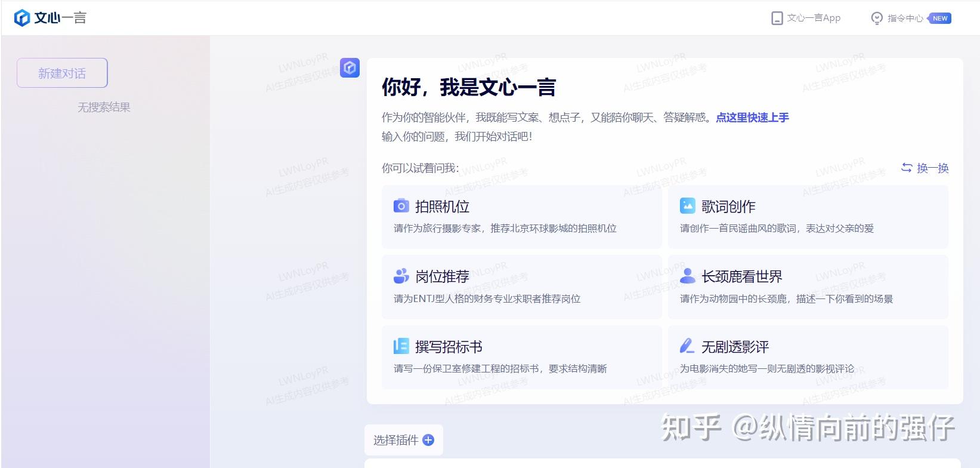The image size is (980, 468).
Task: Click the picture icon for 歌词创作
Action: (688, 206)
